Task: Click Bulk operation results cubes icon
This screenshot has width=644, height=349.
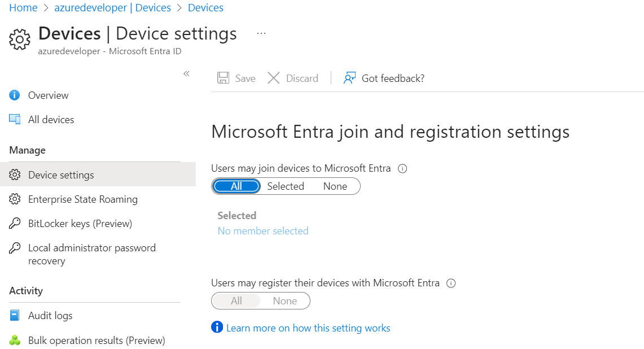Action: click(15, 341)
